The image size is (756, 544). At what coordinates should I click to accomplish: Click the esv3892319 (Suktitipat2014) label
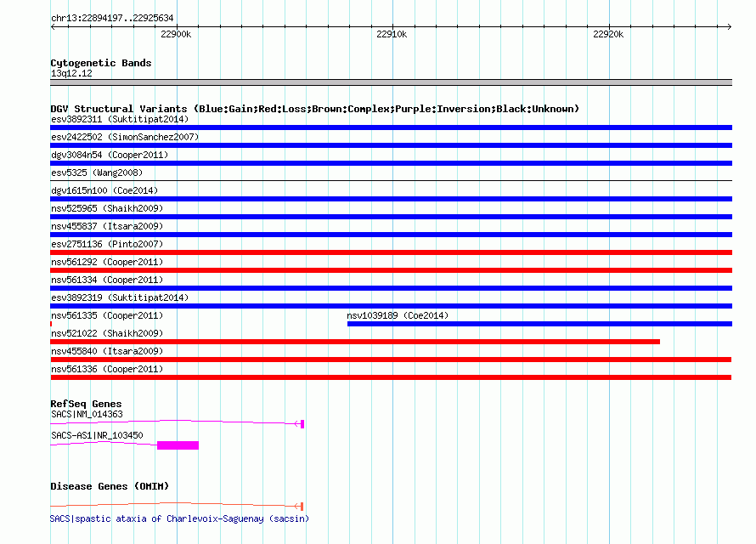pos(120,297)
